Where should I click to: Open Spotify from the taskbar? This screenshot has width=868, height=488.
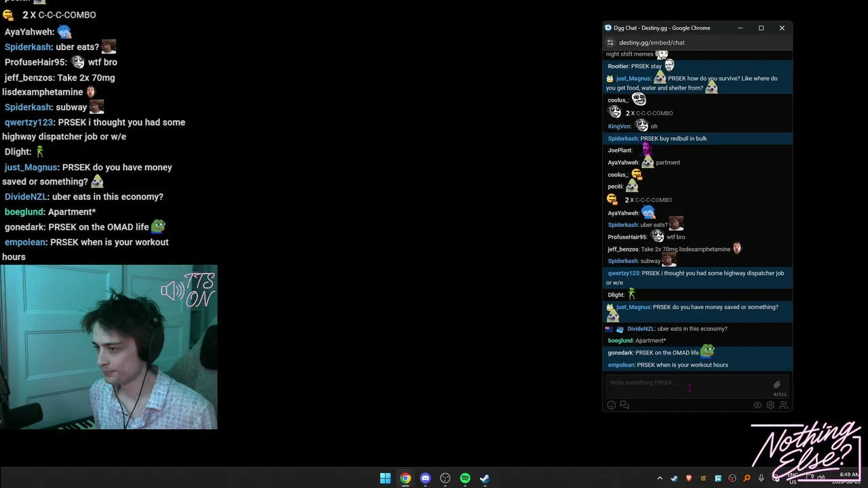[x=465, y=479]
